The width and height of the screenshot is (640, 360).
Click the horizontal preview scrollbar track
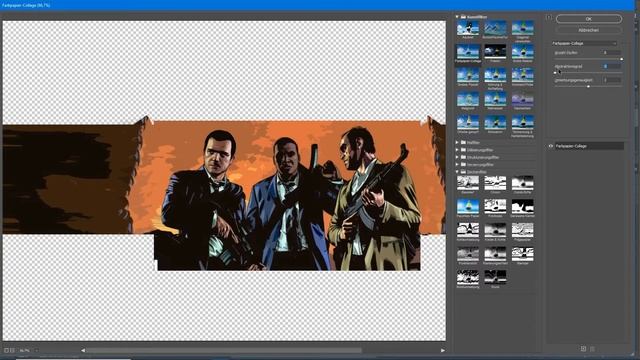point(263,350)
